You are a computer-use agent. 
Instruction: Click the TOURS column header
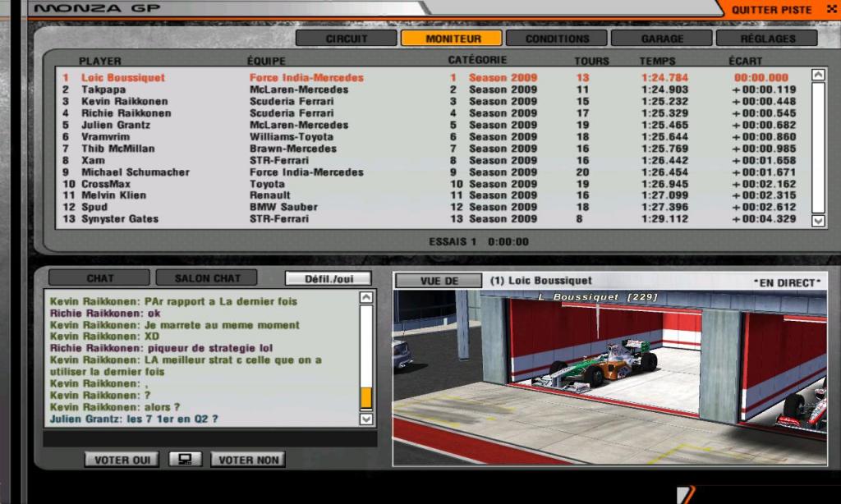tap(591, 61)
